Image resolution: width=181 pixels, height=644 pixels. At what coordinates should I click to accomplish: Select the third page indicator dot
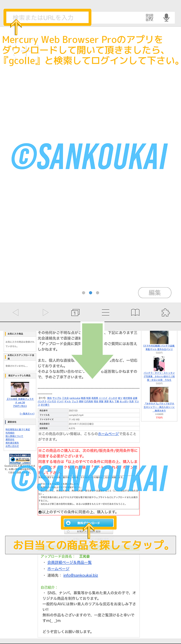click(x=97, y=293)
